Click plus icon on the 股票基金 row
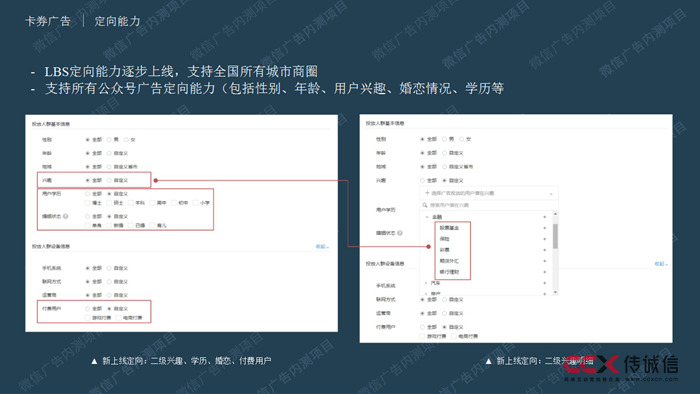This screenshot has height=394, width=700. pos(544,228)
